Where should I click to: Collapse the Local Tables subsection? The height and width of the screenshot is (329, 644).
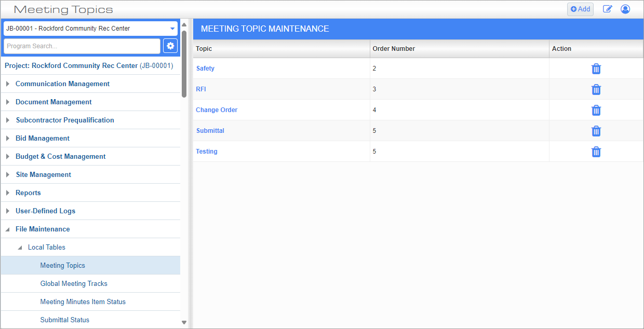pos(20,248)
